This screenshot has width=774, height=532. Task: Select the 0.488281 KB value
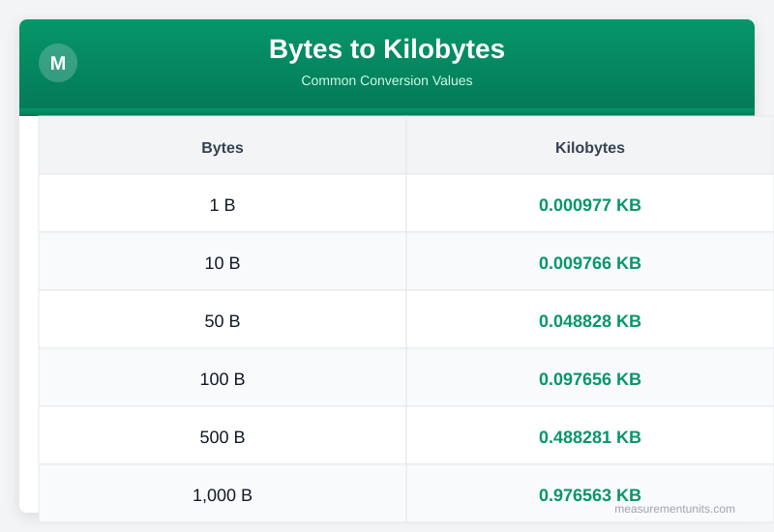click(x=590, y=437)
